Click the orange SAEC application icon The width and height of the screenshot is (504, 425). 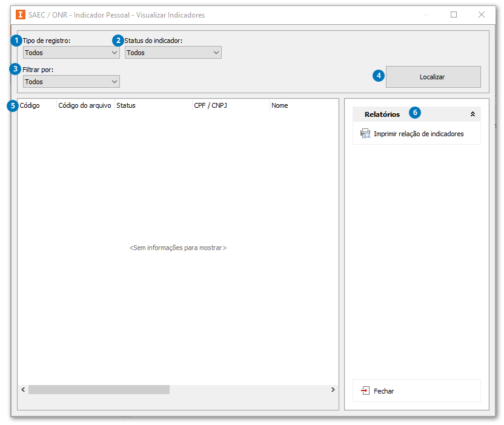coord(21,15)
